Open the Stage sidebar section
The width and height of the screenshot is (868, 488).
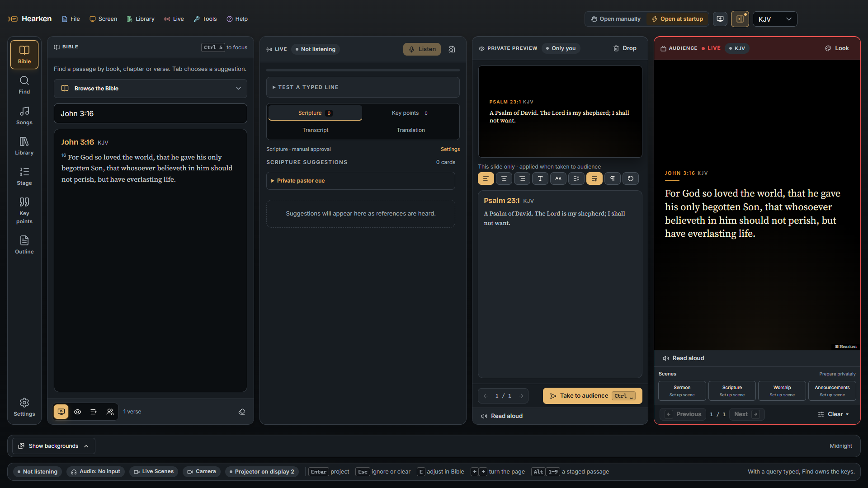[24, 176]
